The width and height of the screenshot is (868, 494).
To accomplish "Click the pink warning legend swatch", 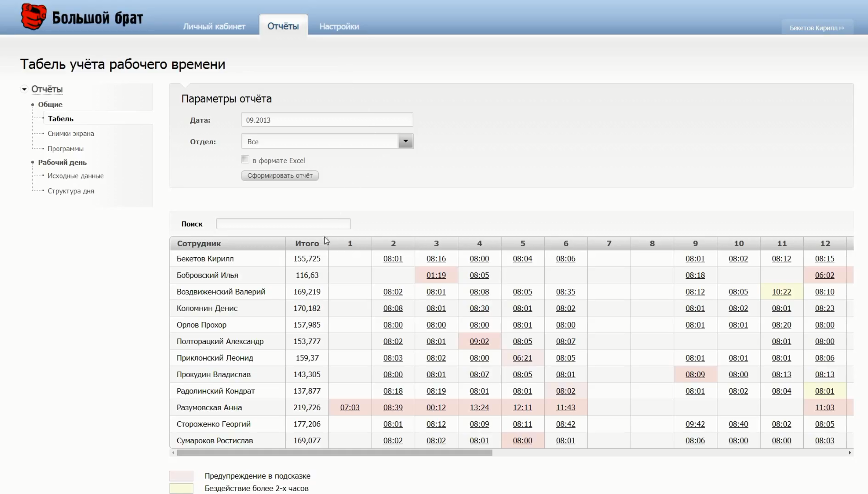I will tap(181, 476).
